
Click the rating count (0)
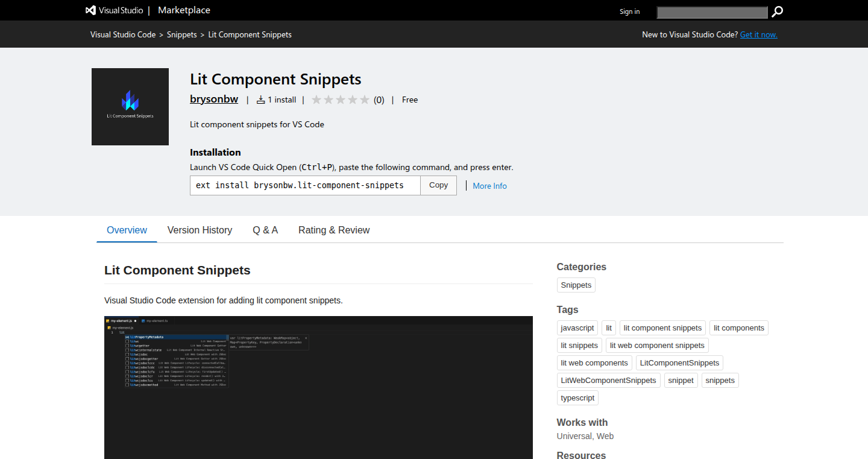pyautogui.click(x=379, y=100)
